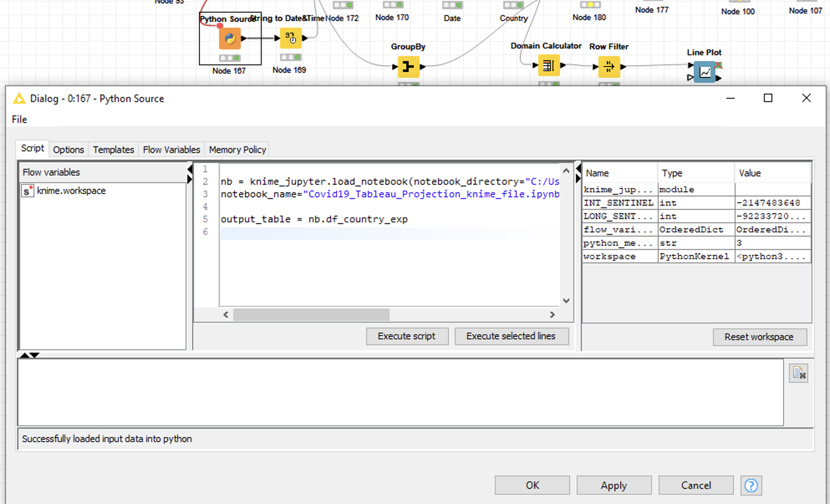Switch to the Templates tab
The width and height of the screenshot is (830, 504).
coord(113,150)
